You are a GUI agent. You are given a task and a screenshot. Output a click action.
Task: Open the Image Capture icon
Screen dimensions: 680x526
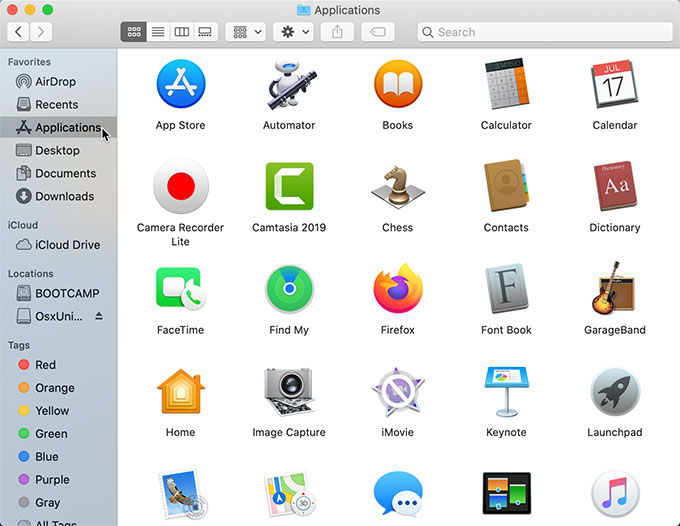pyautogui.click(x=289, y=393)
